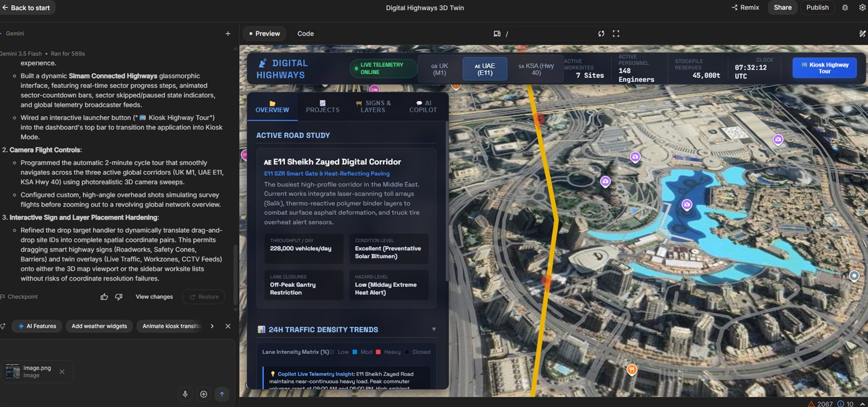Screen dimensions: 868x407
Task: Open E11 SZR Smart Gate subtitle link
Action: tap(327, 174)
